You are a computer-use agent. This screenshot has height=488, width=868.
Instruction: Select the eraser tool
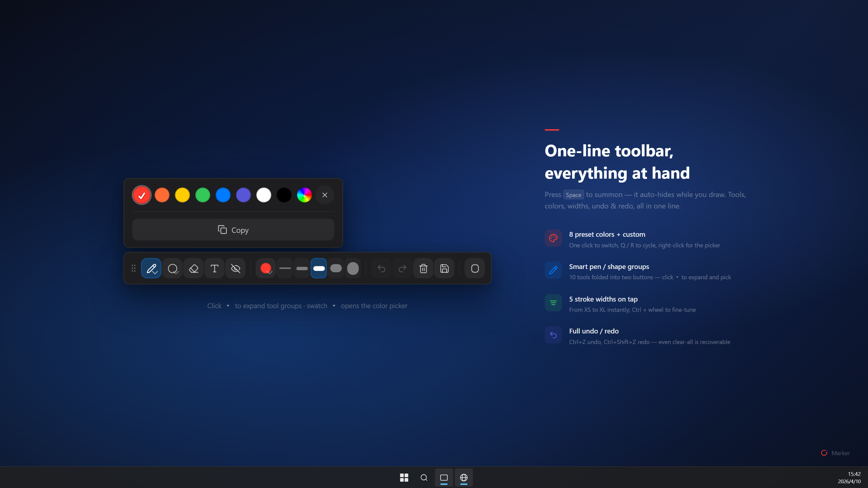point(193,268)
